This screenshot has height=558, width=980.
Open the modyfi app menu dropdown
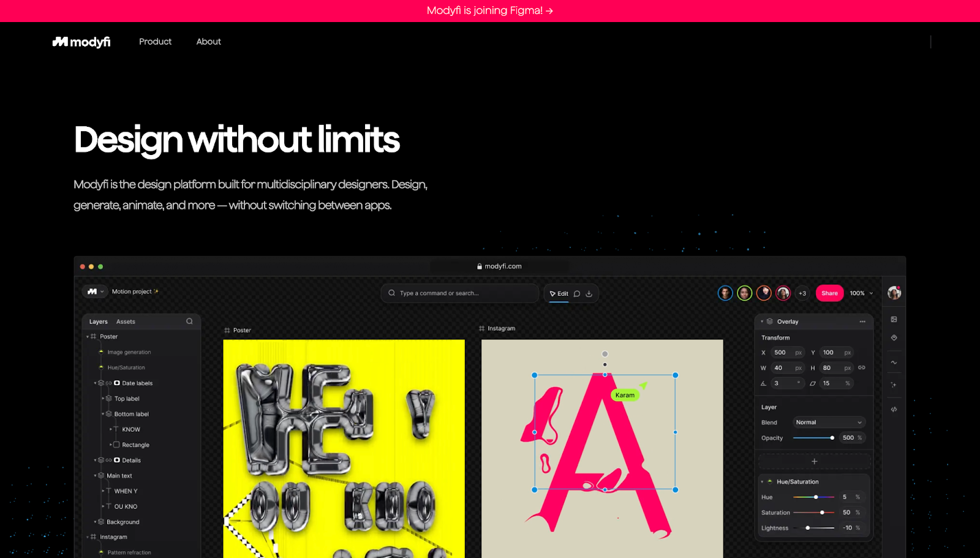point(95,292)
